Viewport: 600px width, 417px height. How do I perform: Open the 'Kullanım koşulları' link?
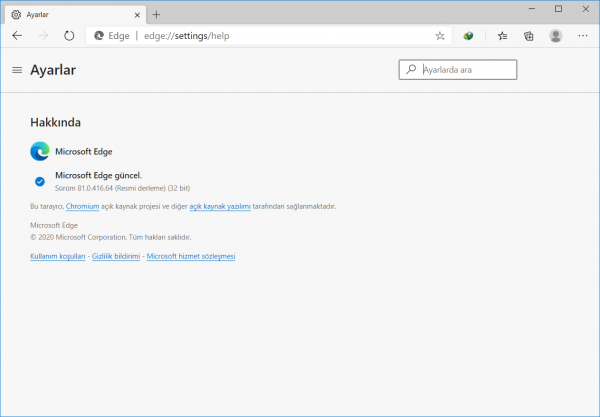point(58,257)
